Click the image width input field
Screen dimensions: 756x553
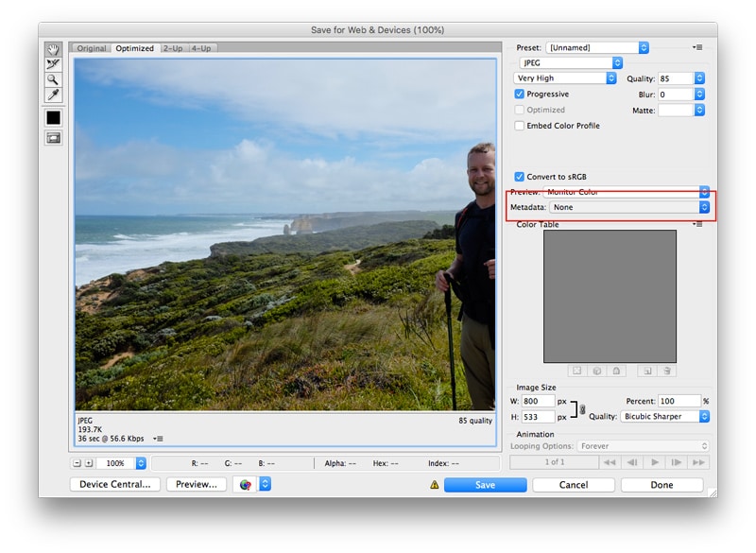coord(537,401)
